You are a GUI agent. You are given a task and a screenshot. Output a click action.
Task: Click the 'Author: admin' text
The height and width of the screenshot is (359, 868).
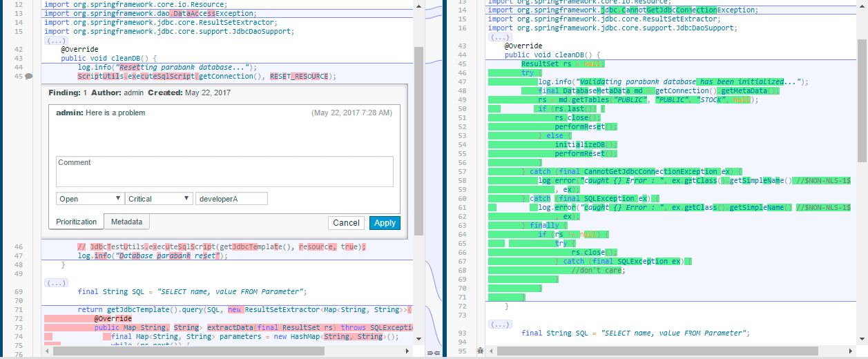pos(117,93)
